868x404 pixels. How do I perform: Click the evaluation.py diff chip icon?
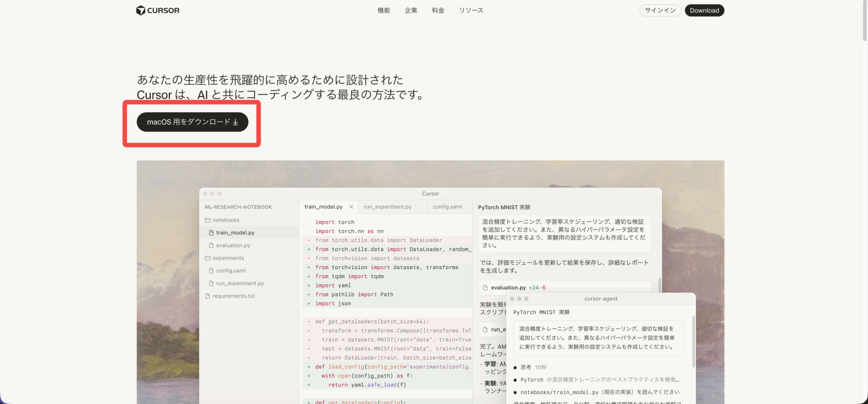[486, 288]
